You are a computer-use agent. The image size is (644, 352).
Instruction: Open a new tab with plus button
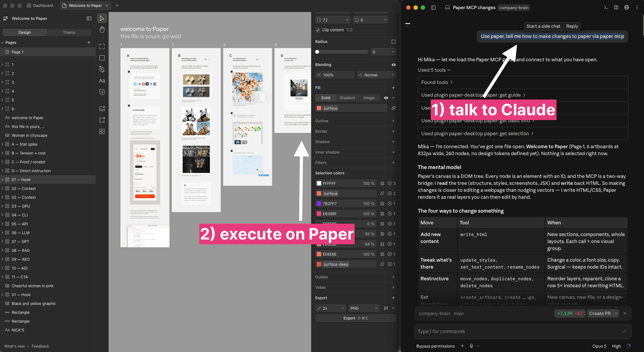(117, 6)
